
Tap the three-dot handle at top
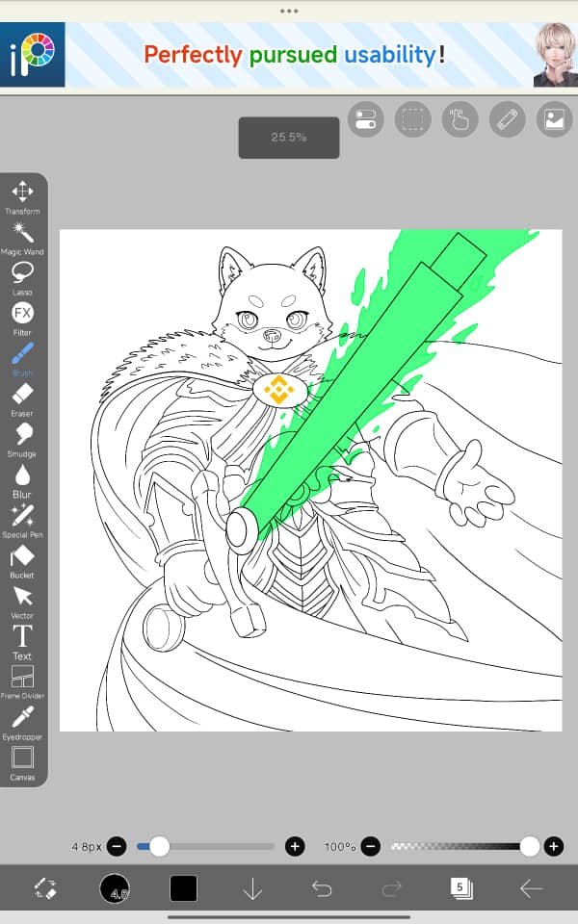(289, 11)
